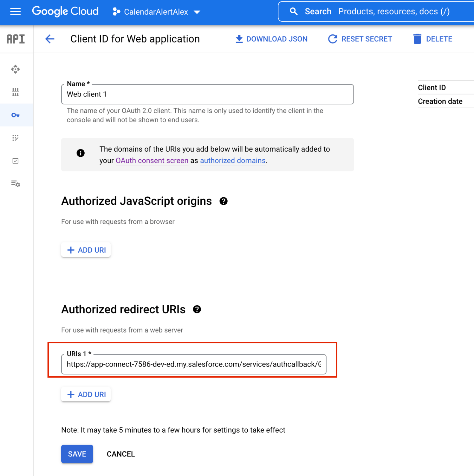This screenshot has width=474, height=476.
Task: Click the APIs & Services API logo
Action: 15,39
